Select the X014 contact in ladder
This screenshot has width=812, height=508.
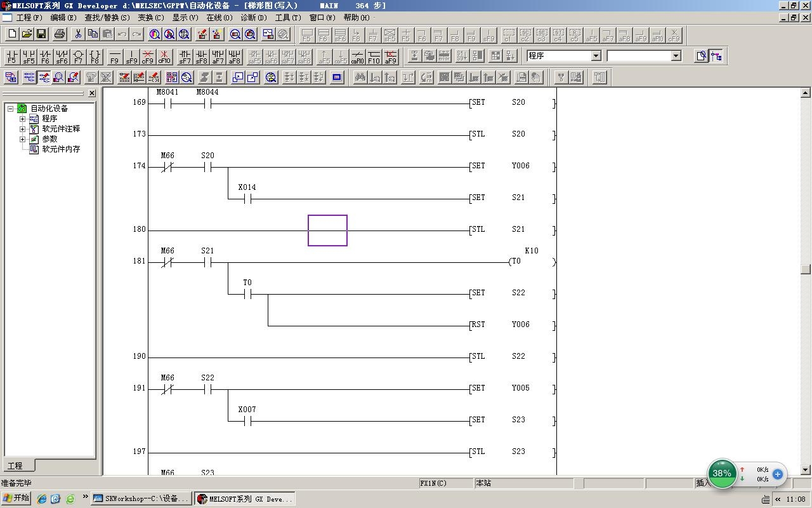point(247,199)
